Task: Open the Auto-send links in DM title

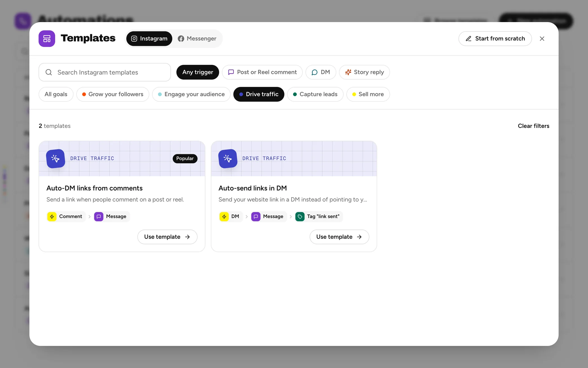Action: click(x=252, y=188)
